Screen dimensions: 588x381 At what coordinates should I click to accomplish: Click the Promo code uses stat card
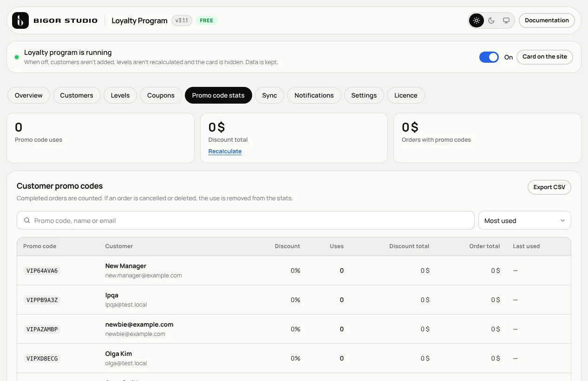[x=100, y=138]
